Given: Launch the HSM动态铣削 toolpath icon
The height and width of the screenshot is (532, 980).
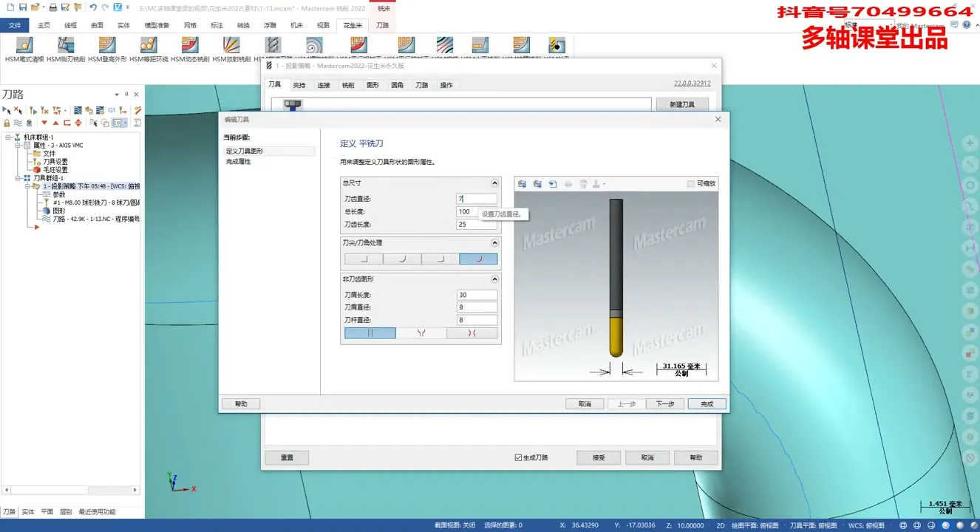Looking at the screenshot, I should (x=190, y=46).
